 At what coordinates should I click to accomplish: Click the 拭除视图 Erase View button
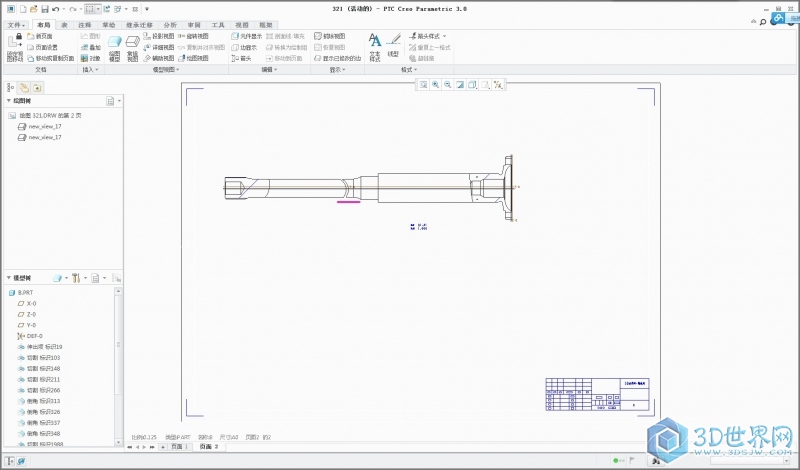(330, 36)
